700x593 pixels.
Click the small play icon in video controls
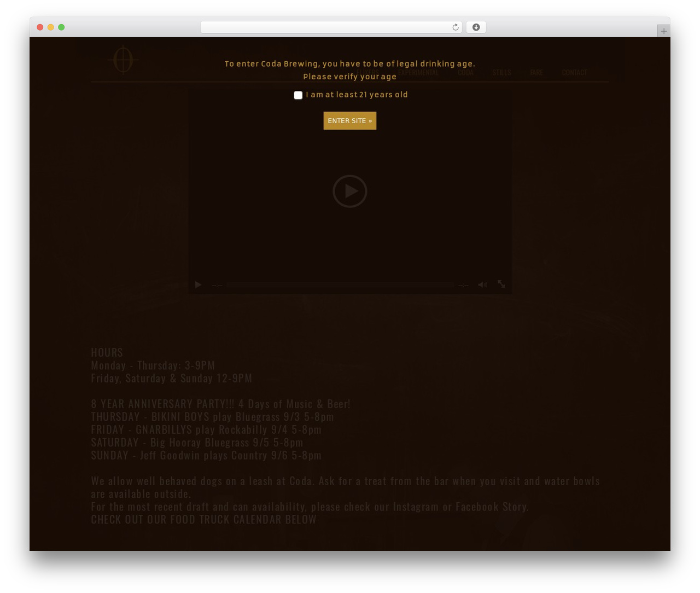[x=199, y=284]
